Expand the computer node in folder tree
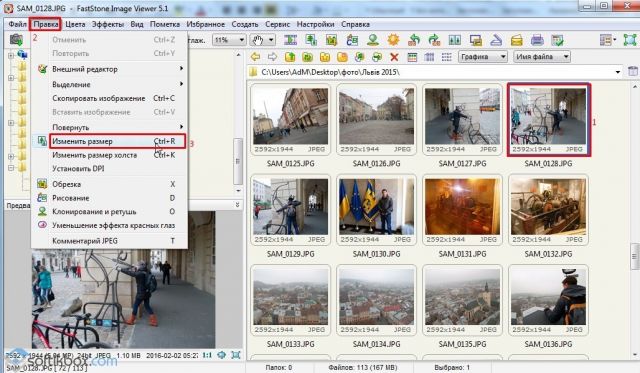The height and width of the screenshot is (373, 640). pos(11,55)
